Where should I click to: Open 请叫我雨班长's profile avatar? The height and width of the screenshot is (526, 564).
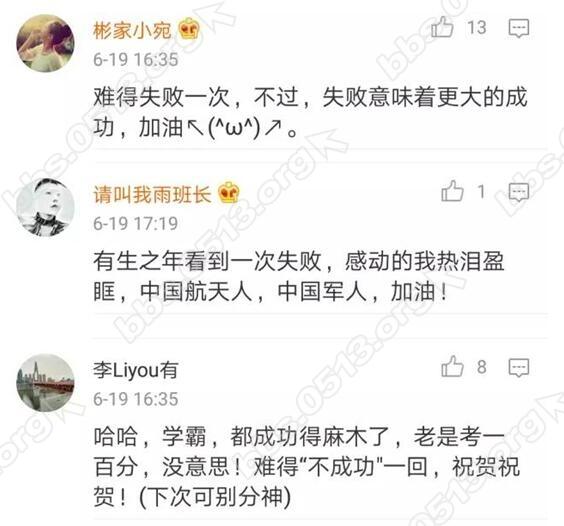click(45, 207)
